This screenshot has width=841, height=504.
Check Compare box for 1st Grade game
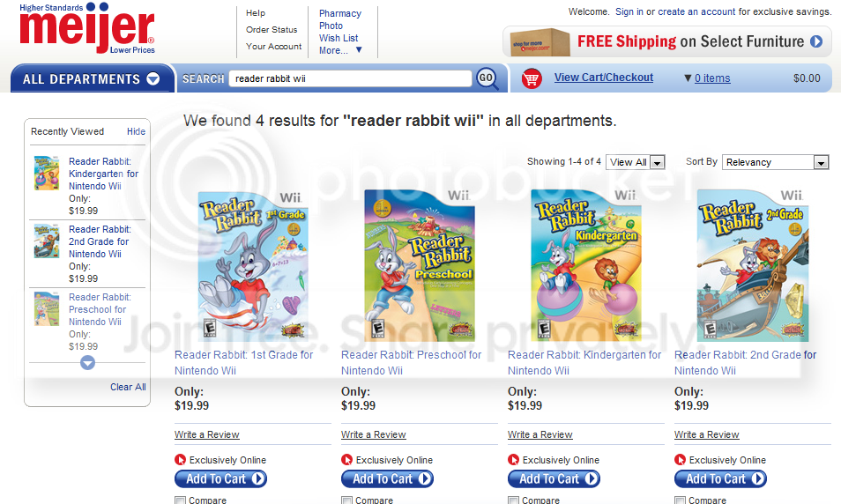(x=180, y=500)
